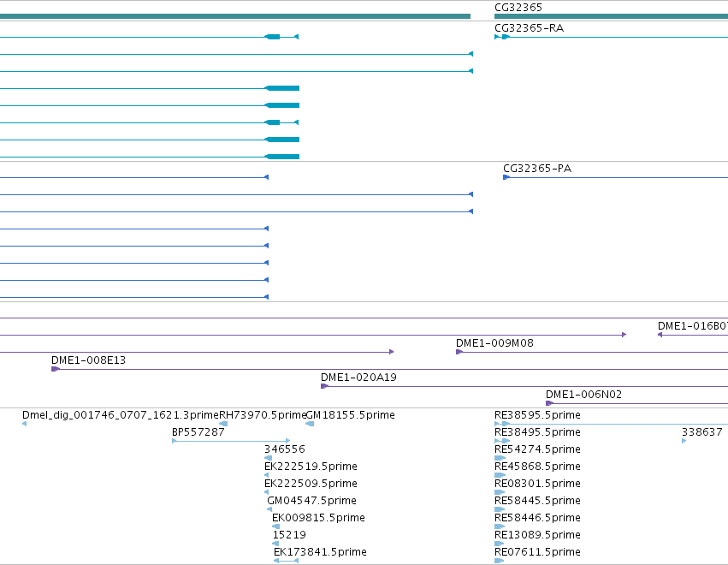Select BAC clone DME1-016B07 label
728x565 pixels.
point(693,325)
